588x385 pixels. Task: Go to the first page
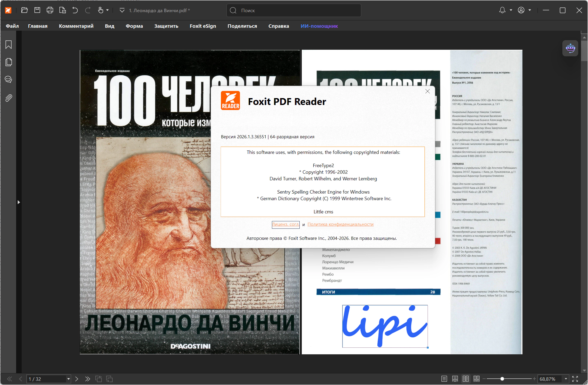pos(10,379)
